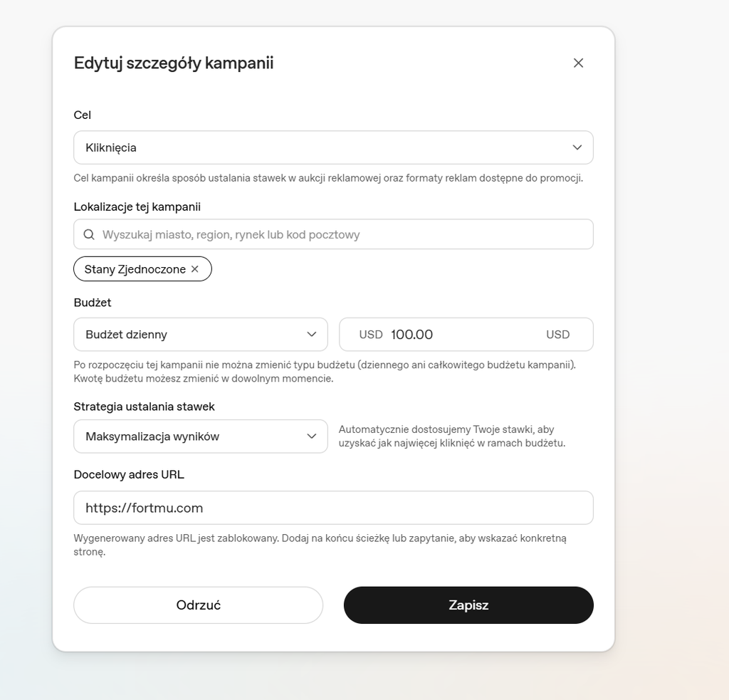The width and height of the screenshot is (729, 700).
Task: Click the Strategia ustalania stawek label
Action: (144, 407)
